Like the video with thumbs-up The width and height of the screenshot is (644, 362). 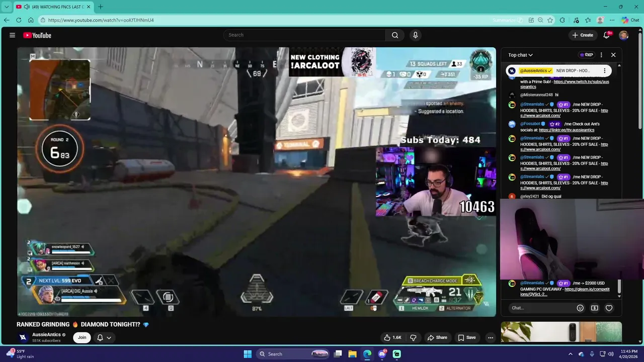(392, 337)
